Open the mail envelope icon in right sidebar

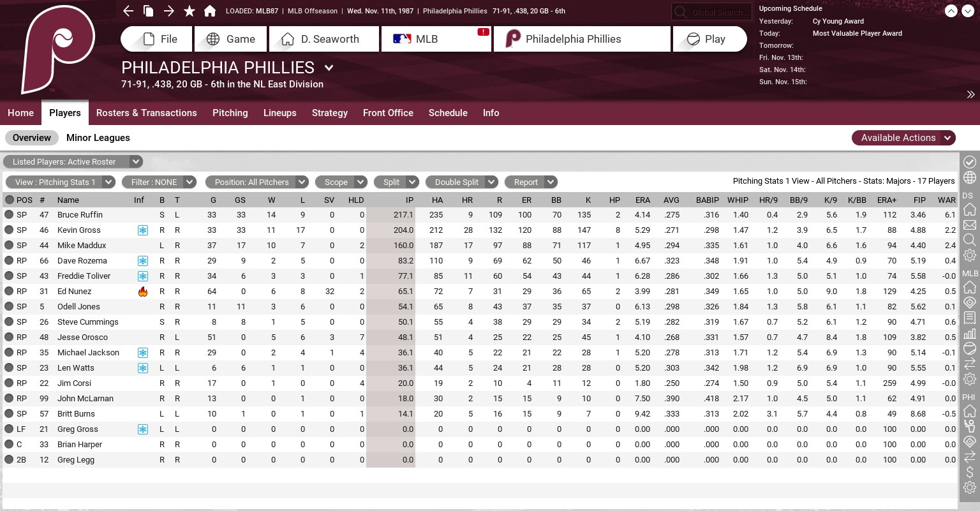click(x=970, y=225)
